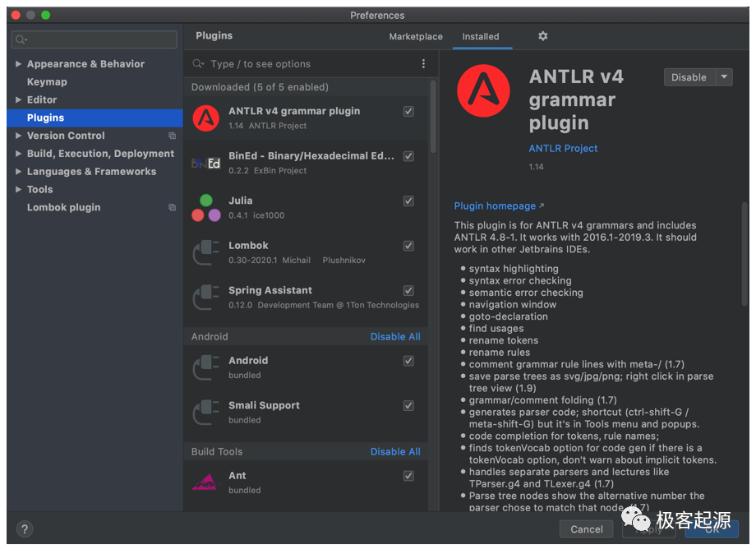756x554 pixels.
Task: Click Disable All for Android group
Action: (x=395, y=336)
